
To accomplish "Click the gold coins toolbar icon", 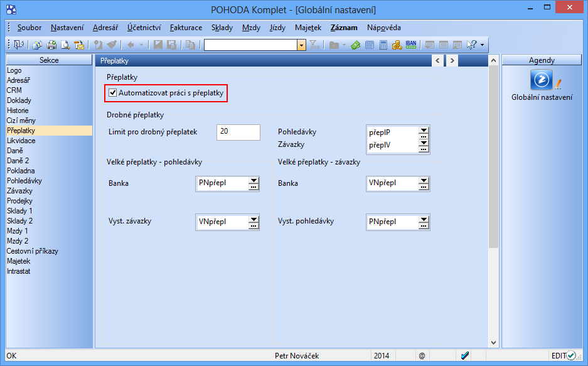I will click(397, 45).
